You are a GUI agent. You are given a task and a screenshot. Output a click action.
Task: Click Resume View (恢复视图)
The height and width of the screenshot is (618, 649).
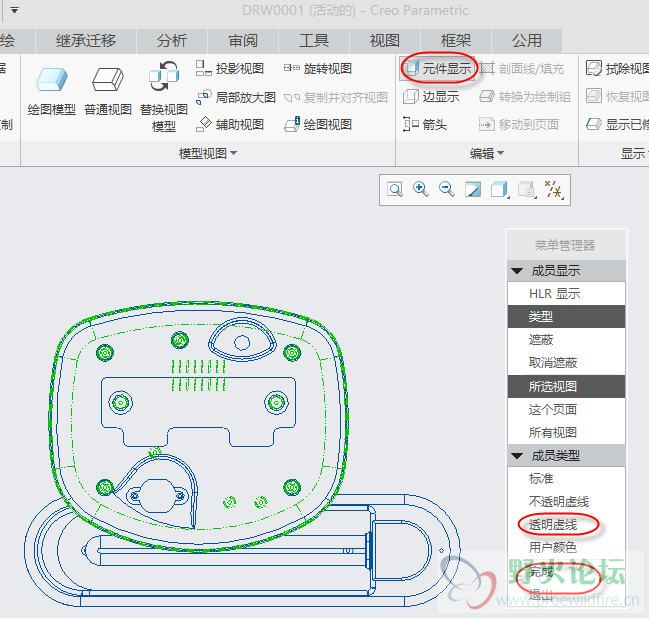pos(617,96)
